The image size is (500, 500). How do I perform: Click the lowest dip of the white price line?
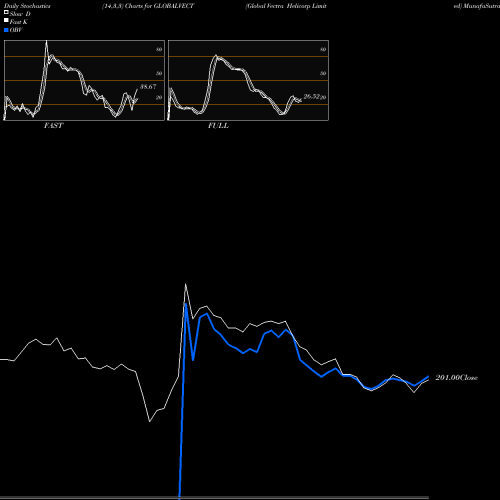pyautogui.click(x=149, y=421)
